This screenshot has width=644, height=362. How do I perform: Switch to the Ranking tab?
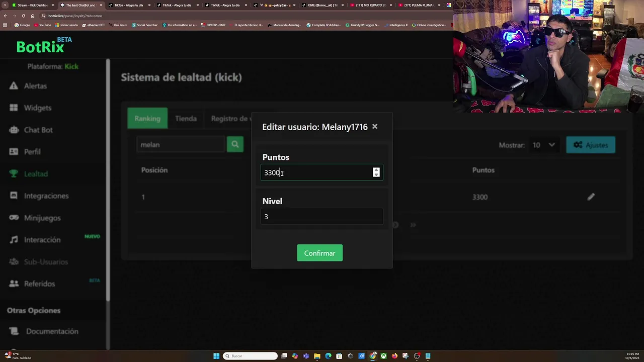(147, 118)
